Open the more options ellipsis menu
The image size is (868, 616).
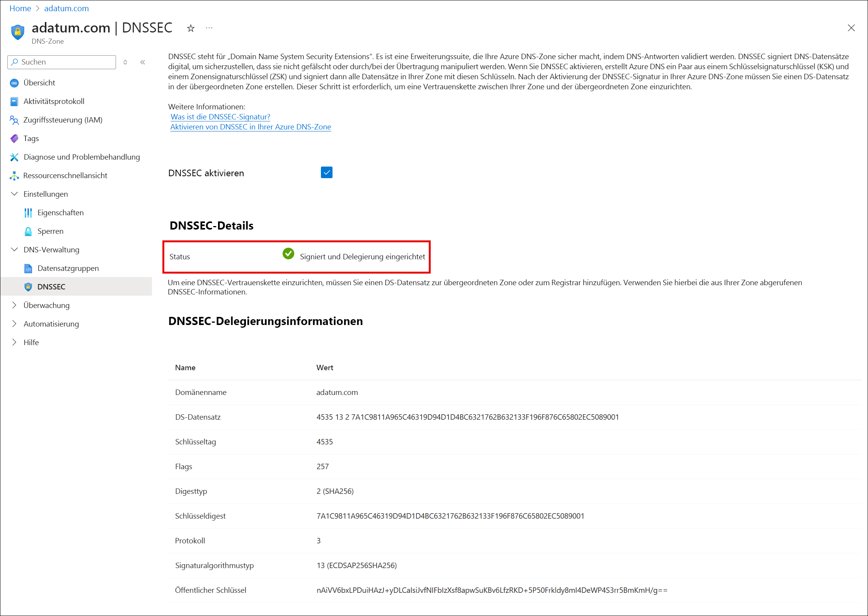[209, 28]
